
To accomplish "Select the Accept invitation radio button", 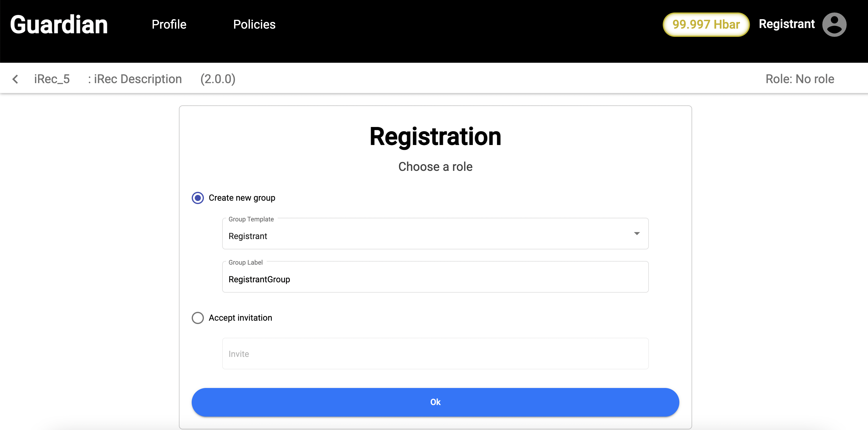I will pos(198,318).
